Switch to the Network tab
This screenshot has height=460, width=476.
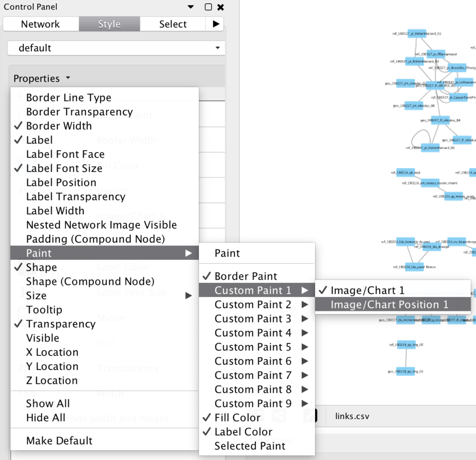[x=41, y=24]
